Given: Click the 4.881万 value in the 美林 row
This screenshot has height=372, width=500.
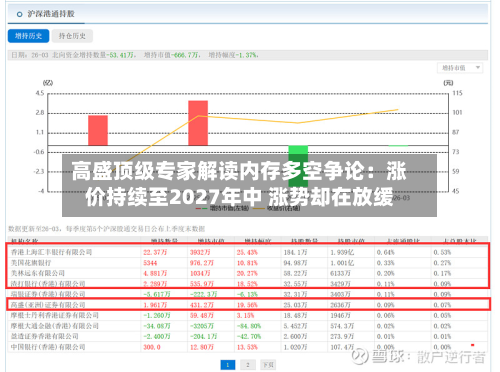Looking at the screenshot, I should click(x=155, y=273).
